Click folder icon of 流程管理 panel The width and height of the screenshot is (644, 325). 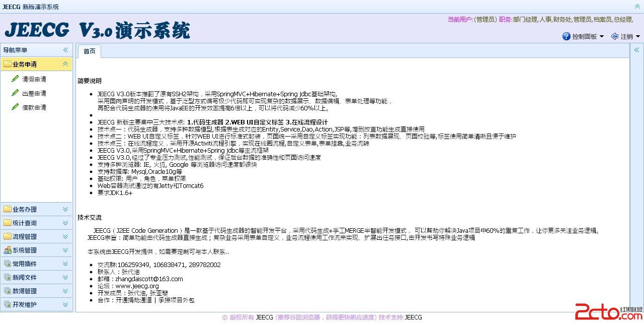[7, 236]
